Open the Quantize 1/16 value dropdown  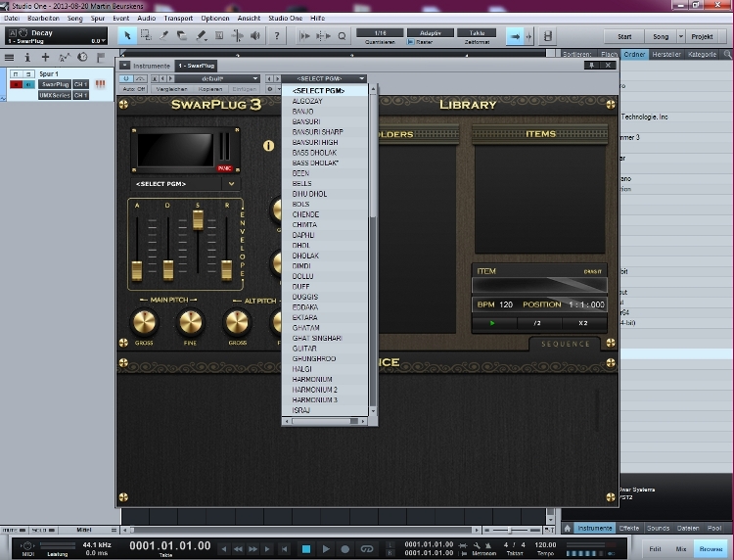pos(380,32)
